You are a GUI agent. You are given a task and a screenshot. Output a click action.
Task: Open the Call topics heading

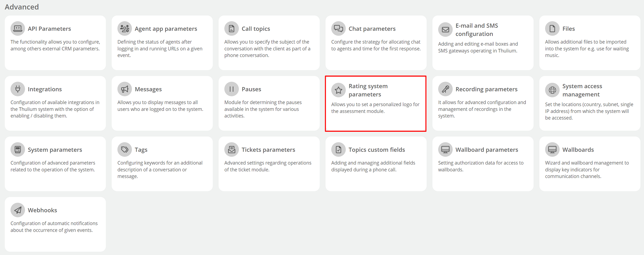(256, 29)
